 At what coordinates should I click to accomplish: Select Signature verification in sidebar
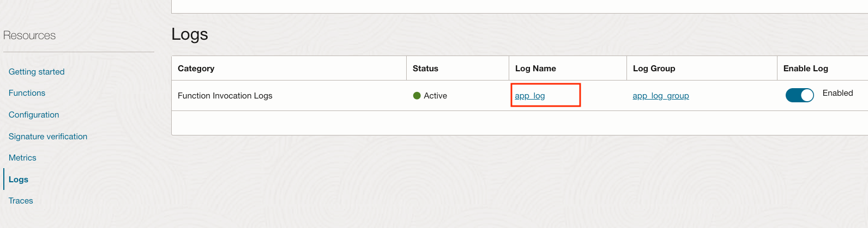point(48,137)
